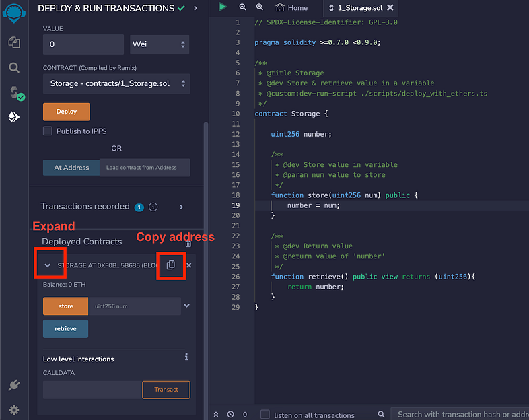Clear deployed contracts list trash icon
The image size is (529, 420).
click(188, 244)
